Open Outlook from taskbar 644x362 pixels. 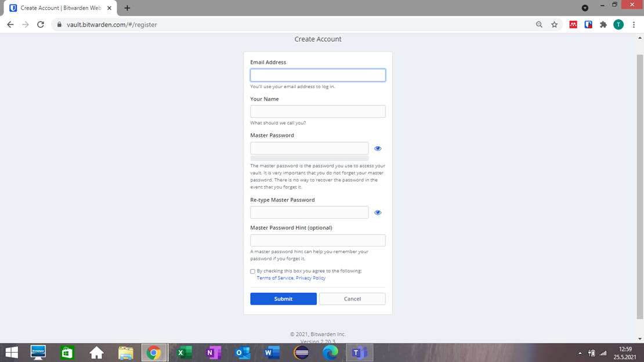(x=243, y=353)
